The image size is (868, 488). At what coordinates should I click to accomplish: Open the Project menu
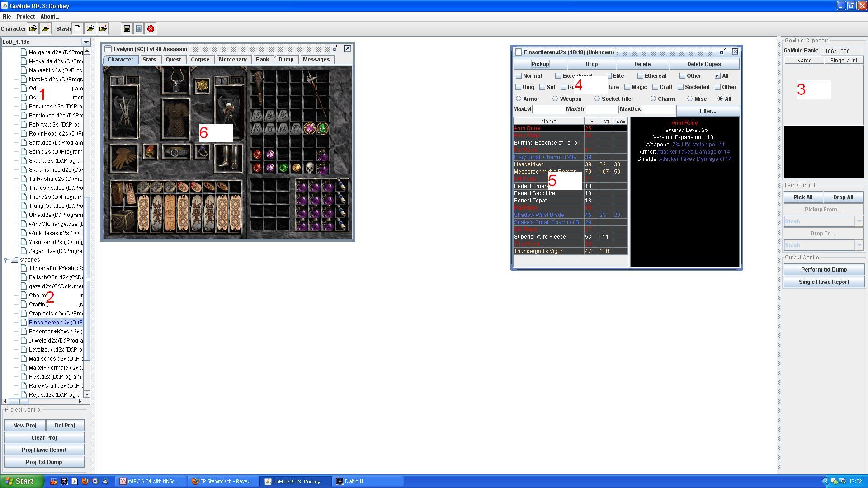[25, 17]
